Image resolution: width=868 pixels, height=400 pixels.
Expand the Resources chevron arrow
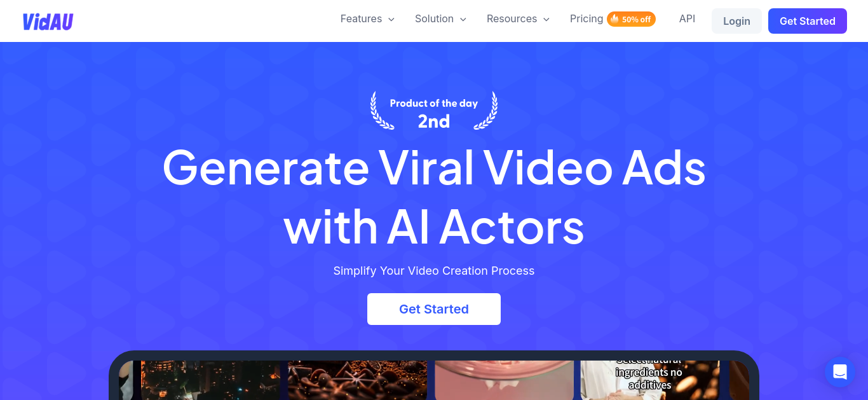546,20
